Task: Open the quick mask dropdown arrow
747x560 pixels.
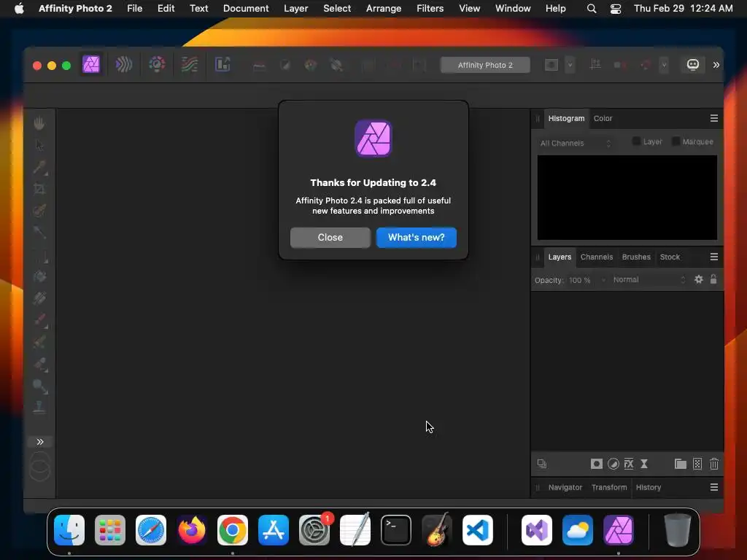Action: (570, 65)
